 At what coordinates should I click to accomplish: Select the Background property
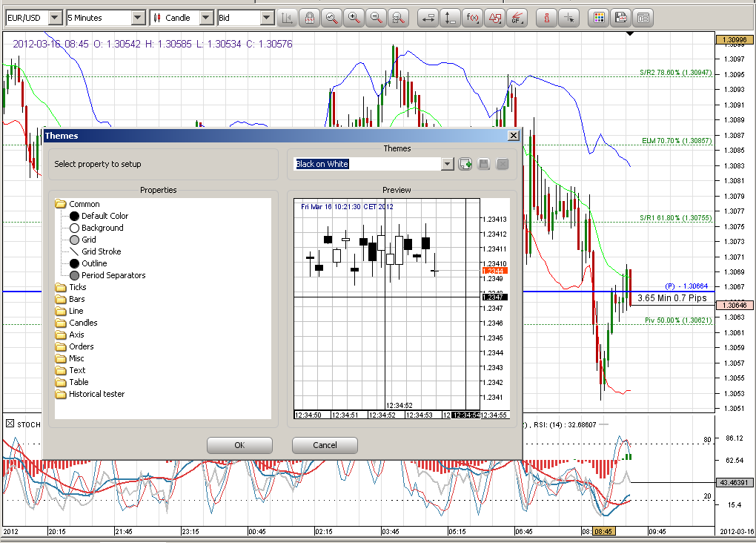[96, 228]
